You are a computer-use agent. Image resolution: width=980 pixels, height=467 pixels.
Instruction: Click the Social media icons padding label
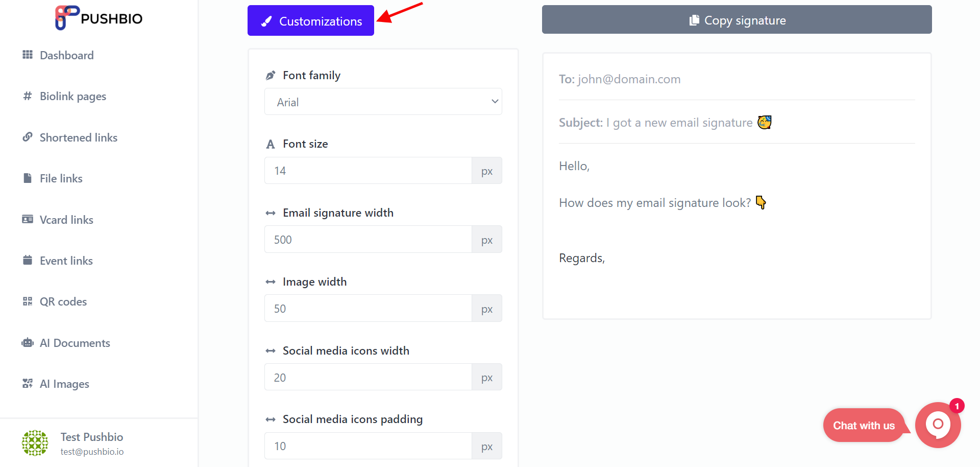click(353, 419)
